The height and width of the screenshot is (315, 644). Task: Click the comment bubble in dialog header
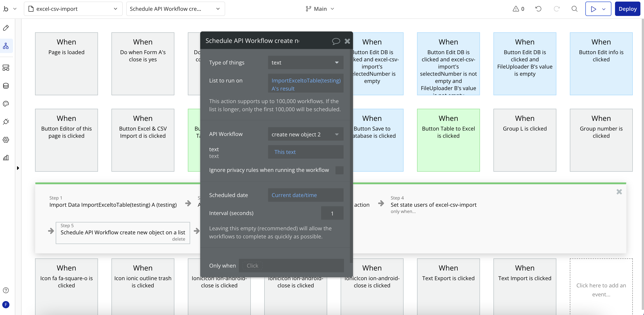pos(336,41)
